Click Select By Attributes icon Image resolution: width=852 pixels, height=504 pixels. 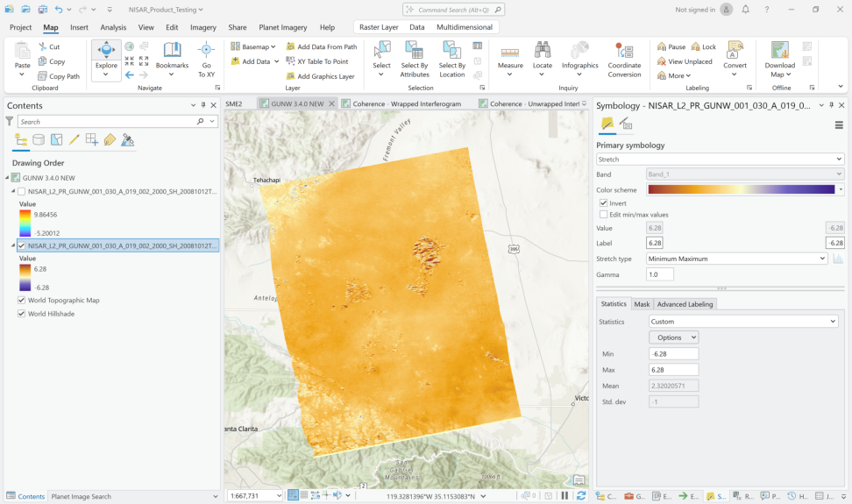pos(414,50)
